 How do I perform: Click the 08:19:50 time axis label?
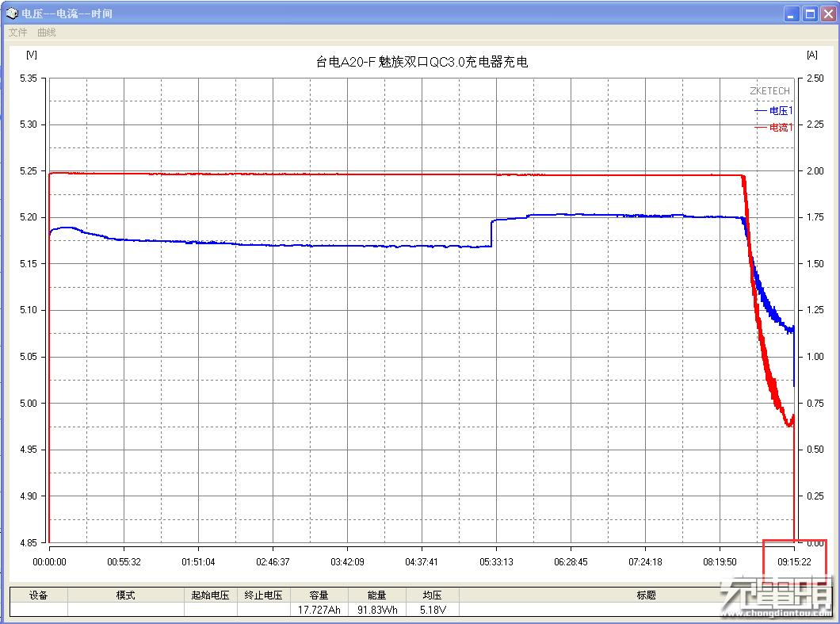coord(720,562)
